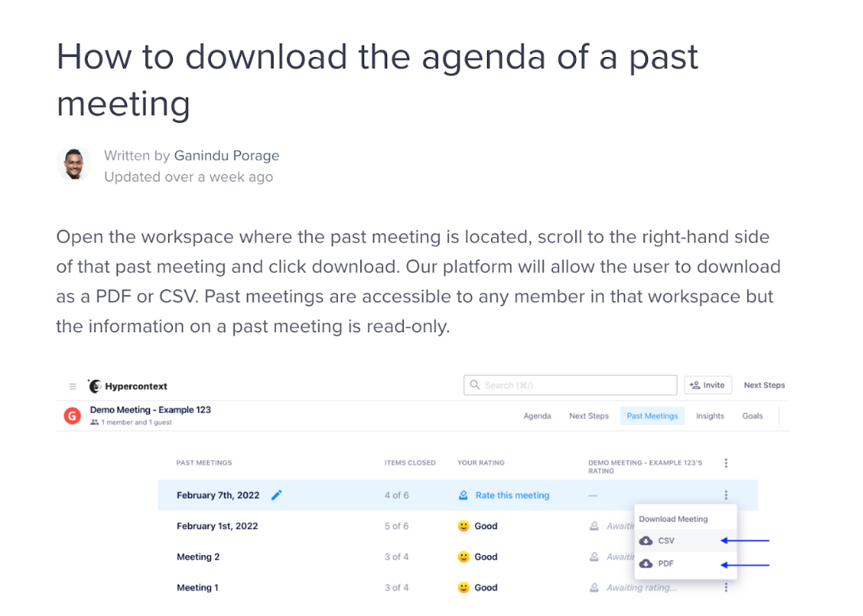Click cloud download icon next to CSV

point(646,541)
